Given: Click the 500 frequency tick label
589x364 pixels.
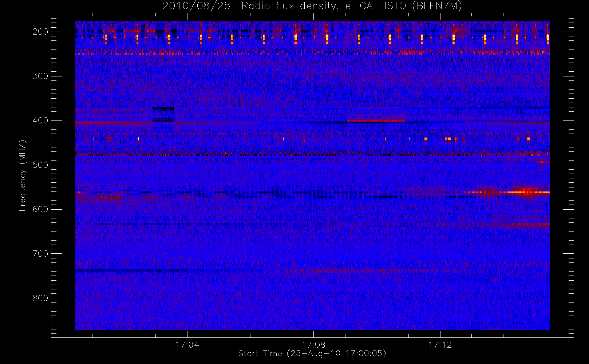Looking at the screenshot, I should pos(40,165).
